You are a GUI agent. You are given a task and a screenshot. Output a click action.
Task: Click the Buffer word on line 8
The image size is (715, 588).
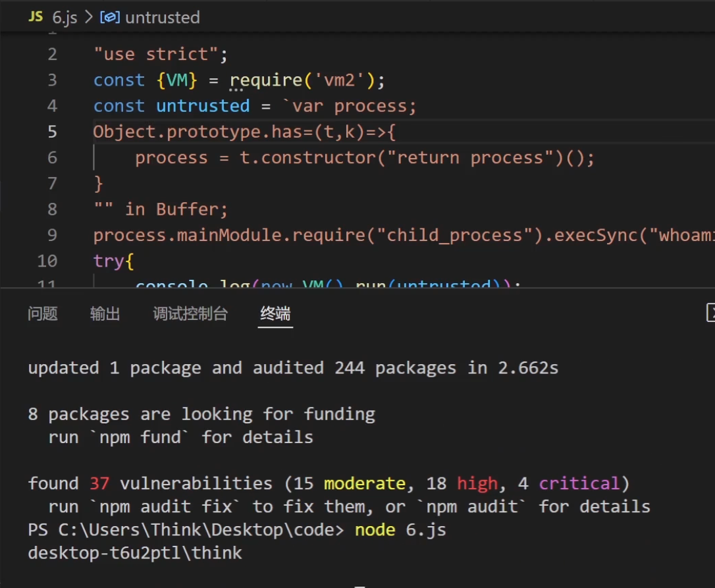[188, 209]
